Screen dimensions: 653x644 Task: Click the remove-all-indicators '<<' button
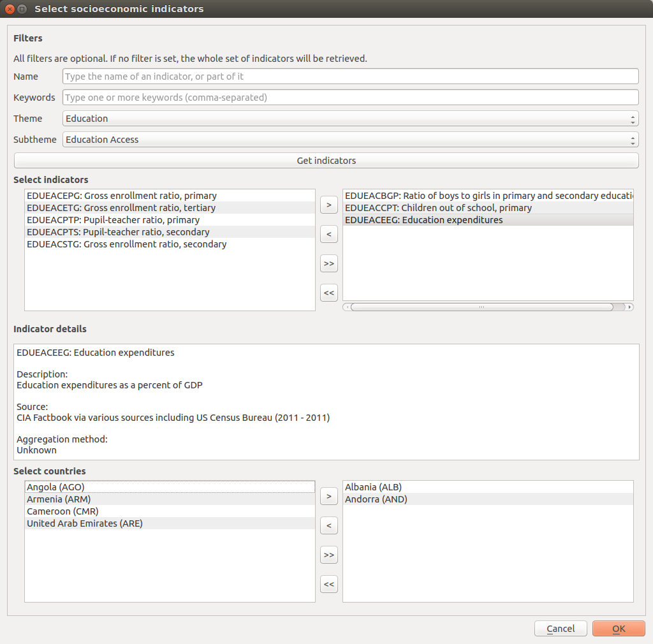(328, 293)
